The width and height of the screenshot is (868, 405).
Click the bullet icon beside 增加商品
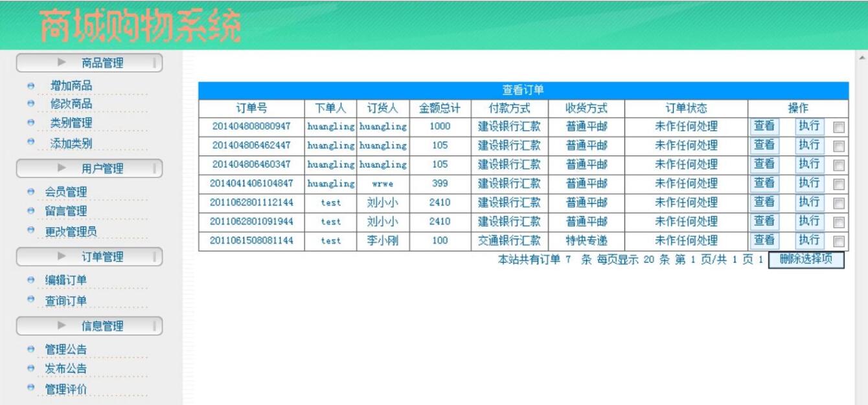pyautogui.click(x=30, y=86)
